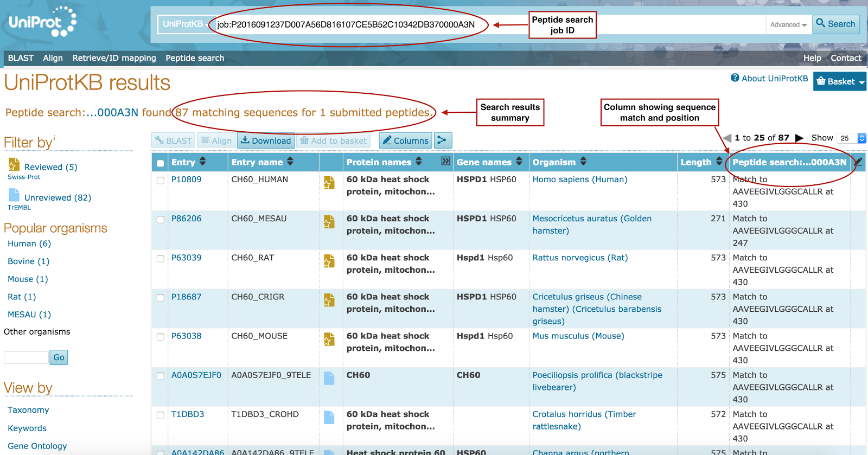Click the unreviewed document icon for T1DBD3
The width and height of the screenshot is (868, 455).
pyautogui.click(x=329, y=417)
